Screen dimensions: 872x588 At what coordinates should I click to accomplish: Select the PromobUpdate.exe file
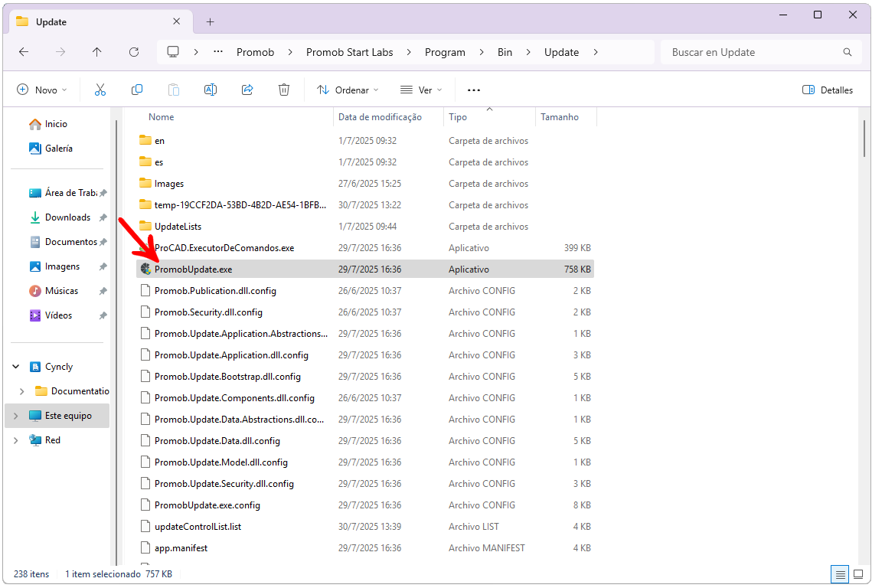(365, 269)
